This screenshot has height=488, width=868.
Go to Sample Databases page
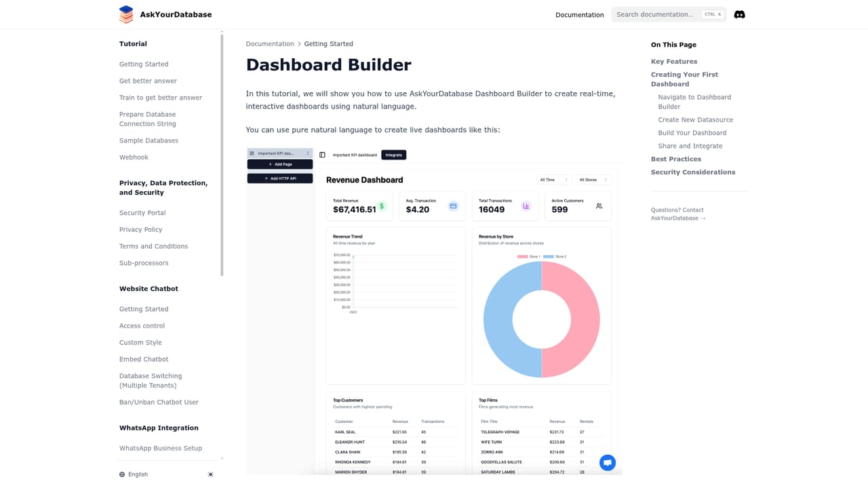click(149, 140)
